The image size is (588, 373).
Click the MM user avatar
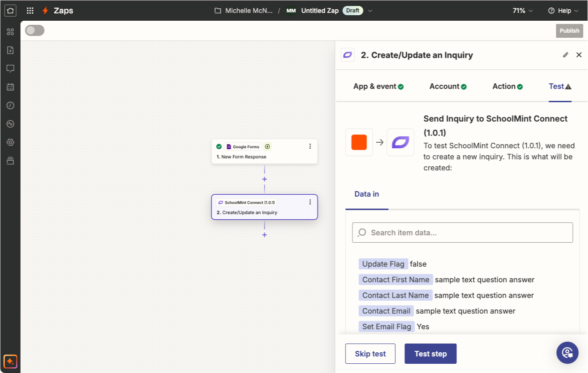[x=291, y=11]
